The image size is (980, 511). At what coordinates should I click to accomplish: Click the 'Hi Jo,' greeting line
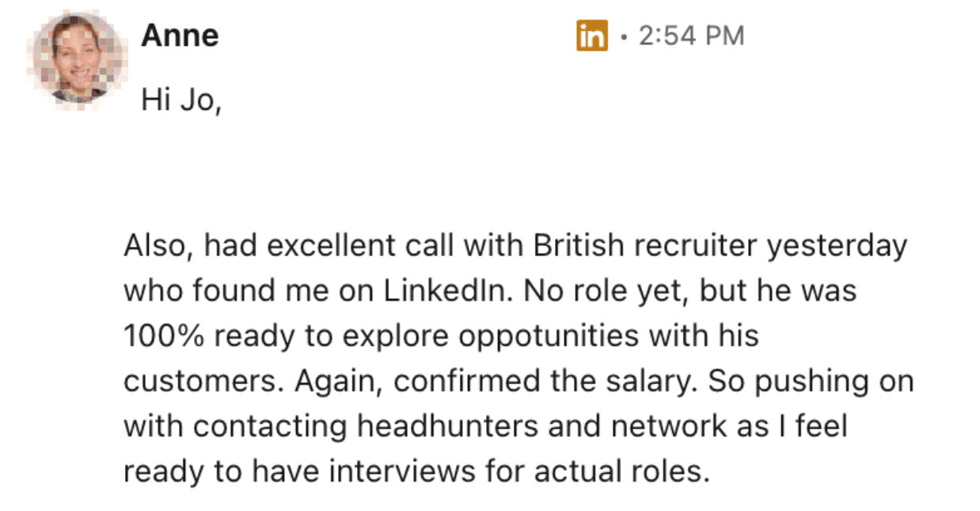180,100
